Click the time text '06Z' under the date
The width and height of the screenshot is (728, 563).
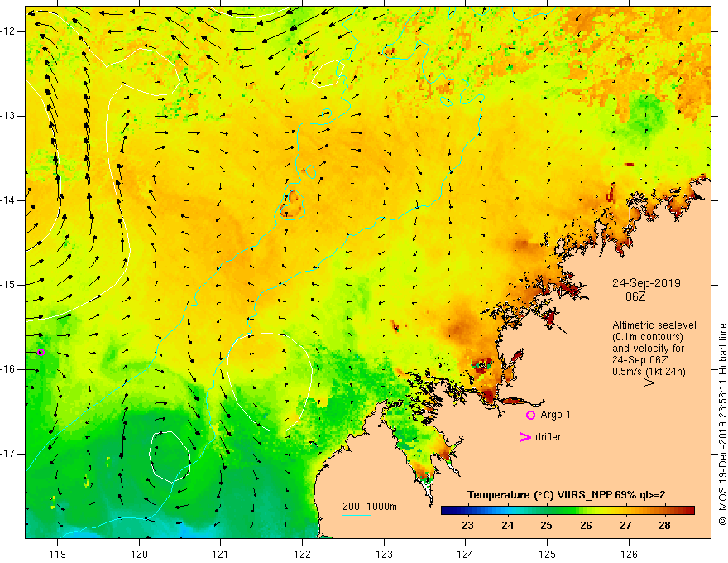tap(635, 296)
